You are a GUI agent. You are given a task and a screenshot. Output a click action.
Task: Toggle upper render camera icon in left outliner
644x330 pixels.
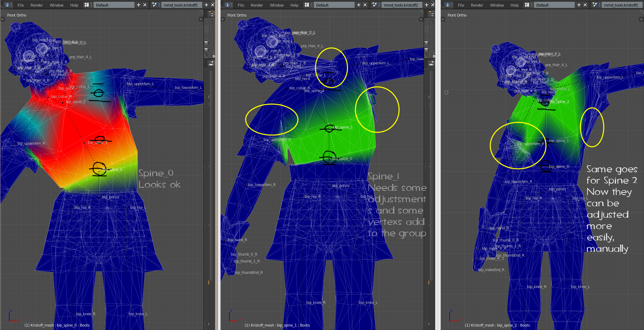click(206, 43)
